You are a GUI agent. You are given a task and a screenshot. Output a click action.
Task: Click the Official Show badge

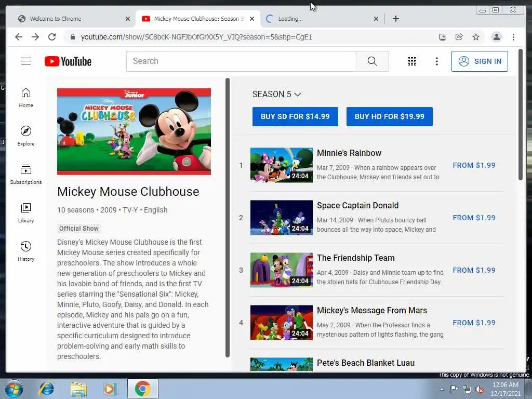(79, 229)
